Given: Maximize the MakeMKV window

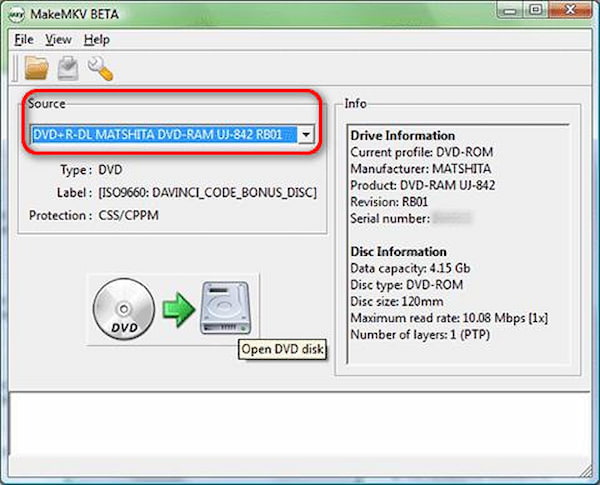Looking at the screenshot, I should coord(540,13).
